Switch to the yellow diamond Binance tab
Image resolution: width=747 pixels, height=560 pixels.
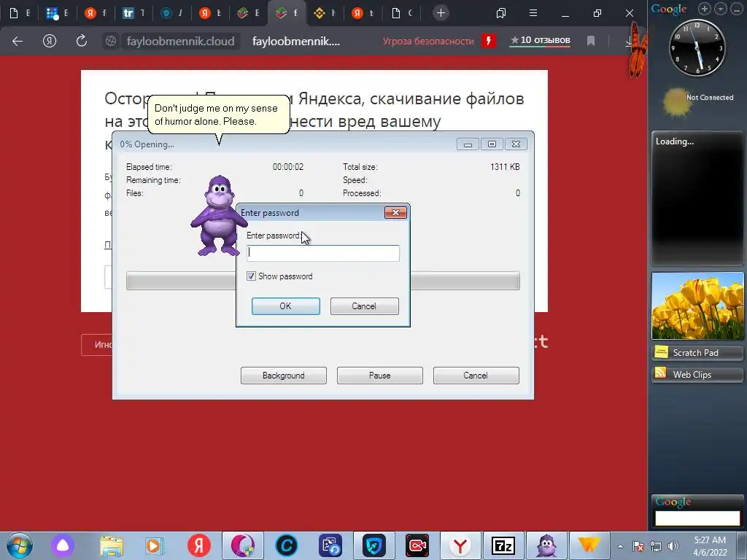[x=324, y=13]
